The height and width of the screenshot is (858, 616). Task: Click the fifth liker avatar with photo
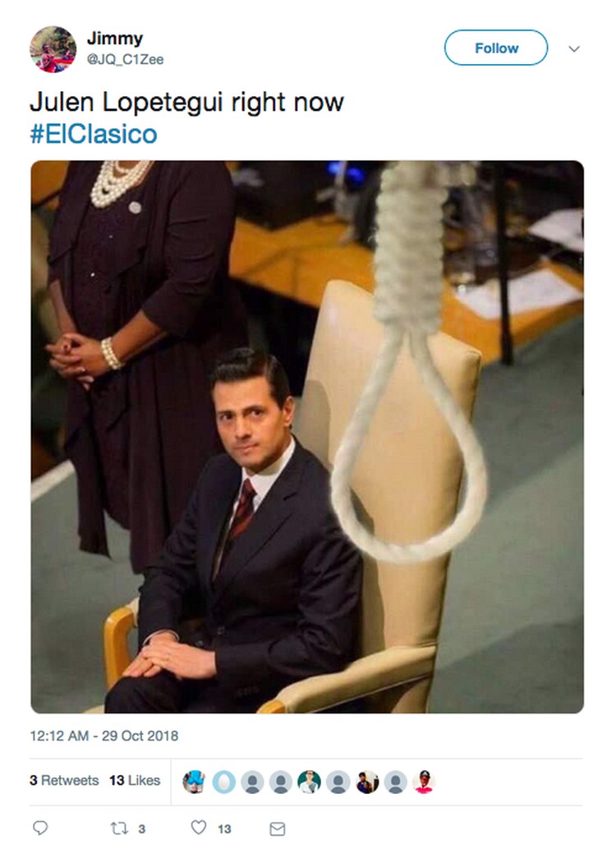(310, 782)
